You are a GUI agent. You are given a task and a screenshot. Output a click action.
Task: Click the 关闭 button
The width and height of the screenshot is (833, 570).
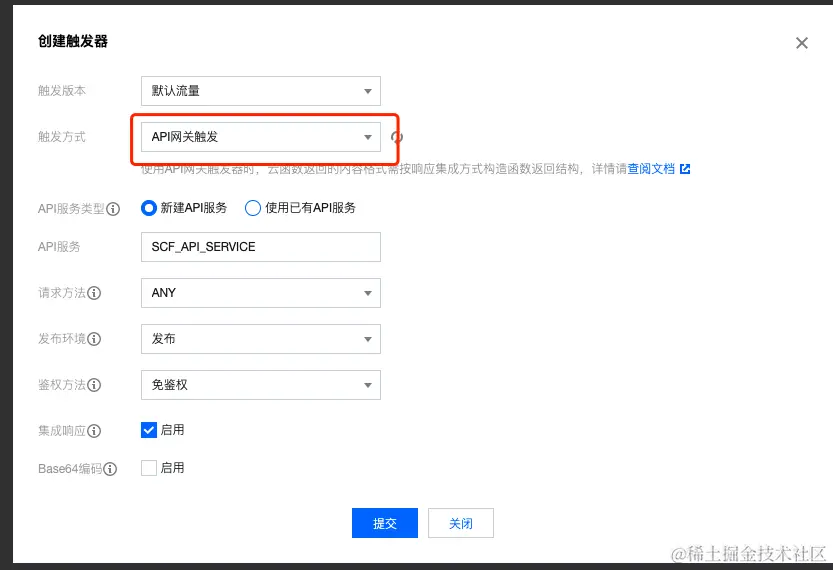[x=461, y=523]
